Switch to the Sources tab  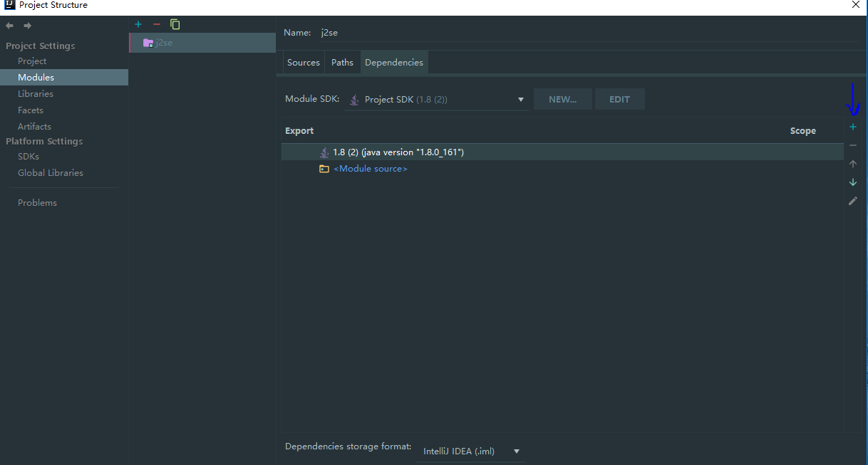(304, 63)
